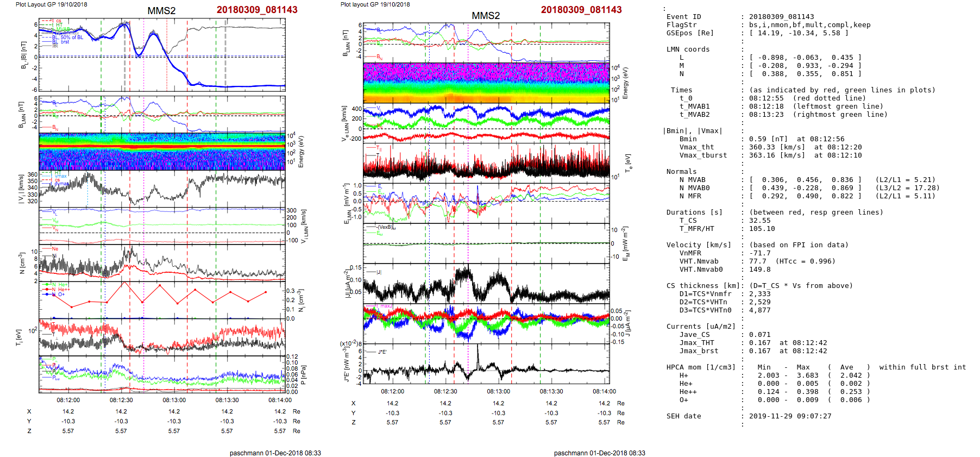Click the 't_MVAB2' time label
980x457 pixels.
point(694,115)
